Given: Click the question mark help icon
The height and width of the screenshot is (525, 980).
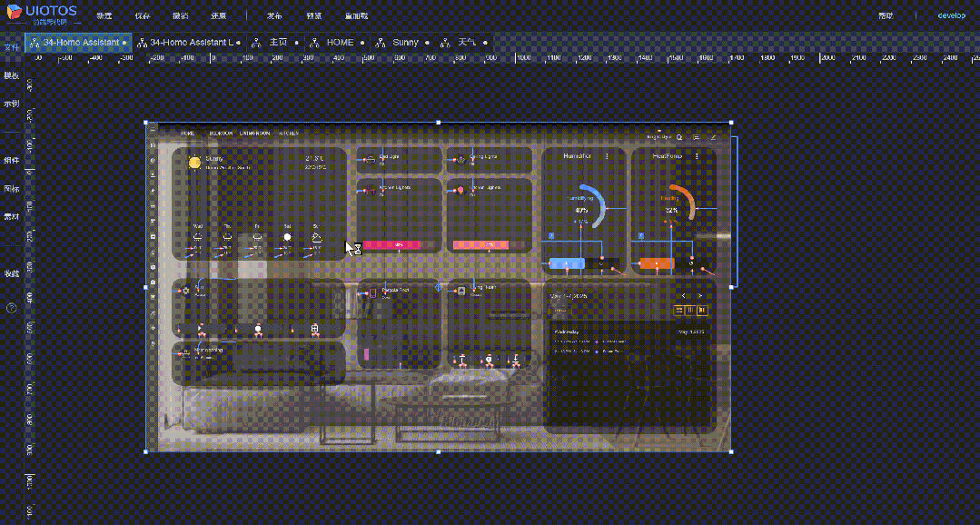Looking at the screenshot, I should 11,308.
